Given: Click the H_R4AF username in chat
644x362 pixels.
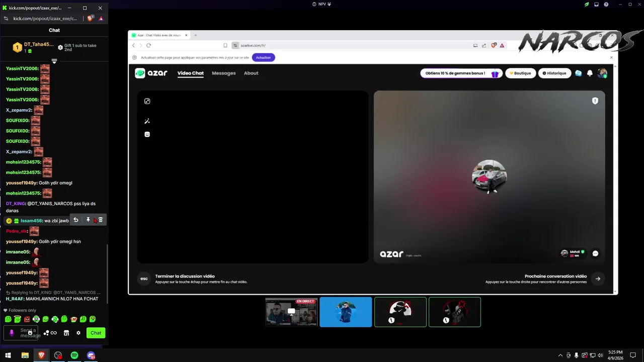Looking at the screenshot, I should click(x=15, y=299).
